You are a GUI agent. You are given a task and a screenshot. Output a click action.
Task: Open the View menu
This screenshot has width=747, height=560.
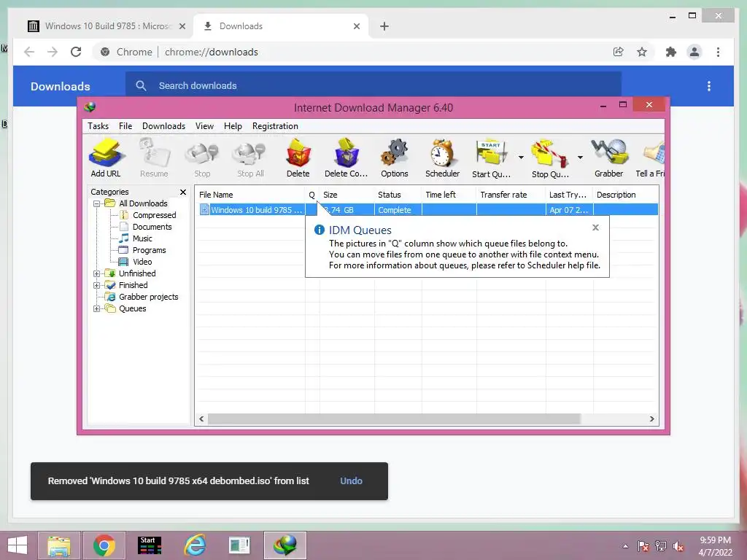click(x=204, y=126)
